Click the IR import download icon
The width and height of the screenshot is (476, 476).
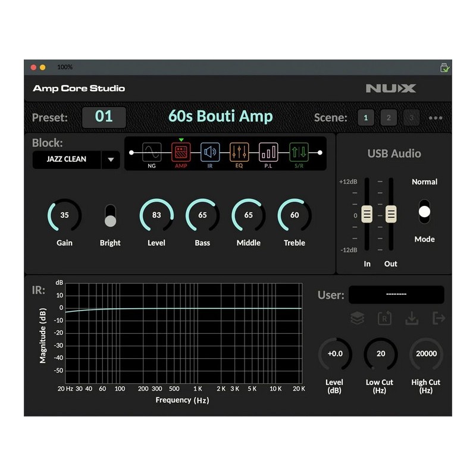[x=412, y=318]
